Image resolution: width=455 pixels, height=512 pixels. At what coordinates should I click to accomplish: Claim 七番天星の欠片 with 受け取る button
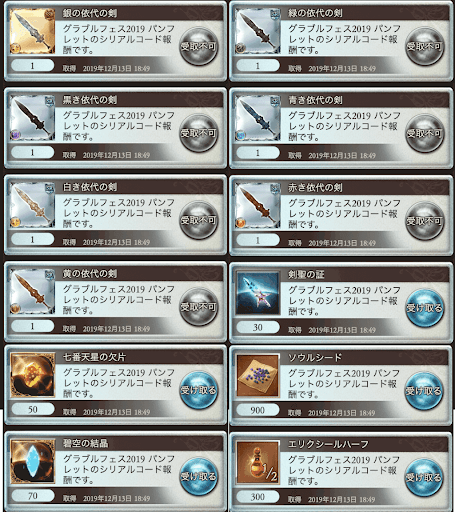(199, 390)
